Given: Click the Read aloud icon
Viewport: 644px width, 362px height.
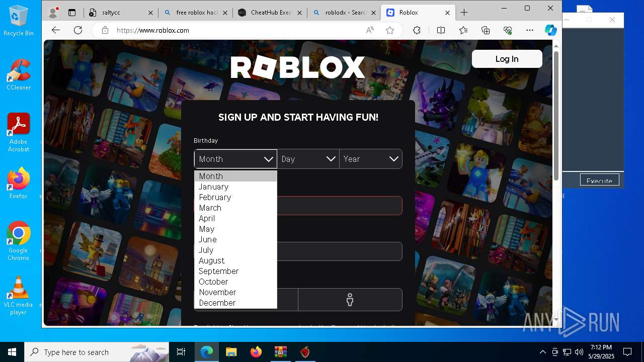Looking at the screenshot, I should (x=370, y=30).
